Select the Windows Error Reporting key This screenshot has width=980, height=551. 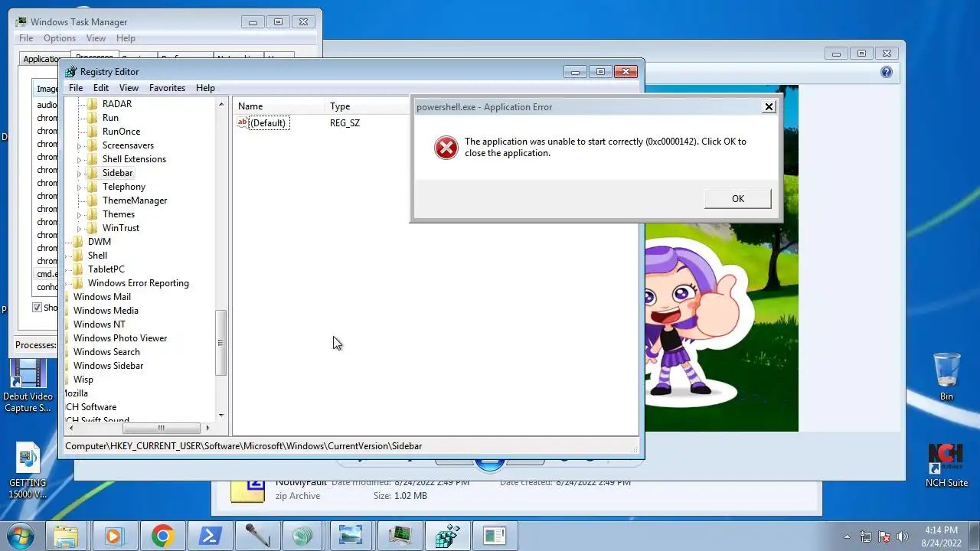[138, 283]
